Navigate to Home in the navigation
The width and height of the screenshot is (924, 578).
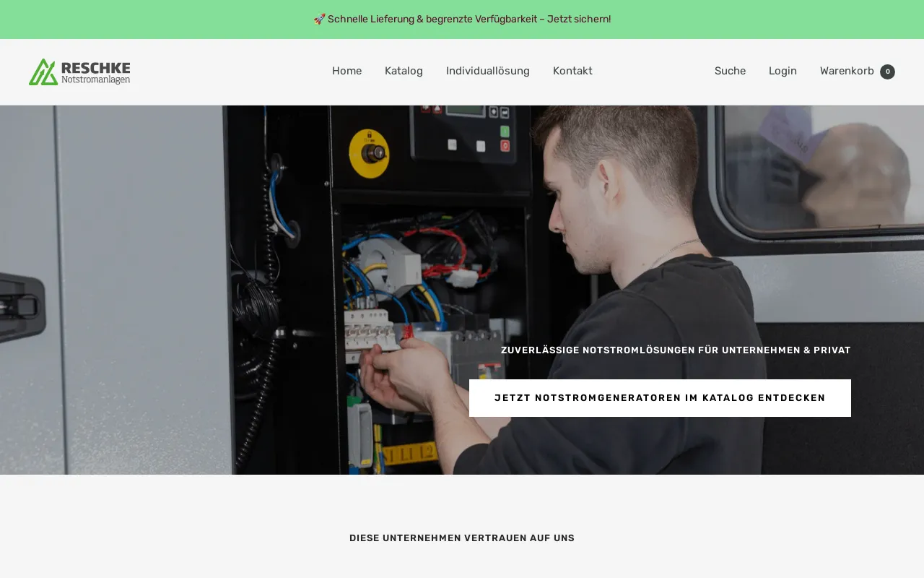pyautogui.click(x=346, y=71)
